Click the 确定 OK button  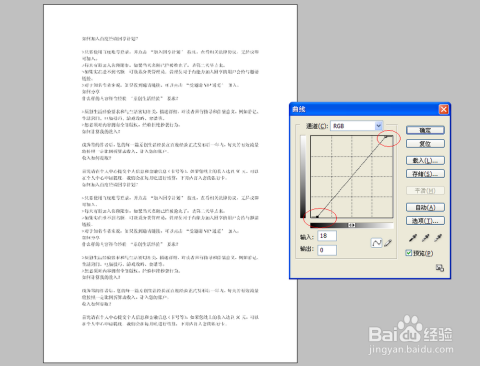[x=425, y=130]
